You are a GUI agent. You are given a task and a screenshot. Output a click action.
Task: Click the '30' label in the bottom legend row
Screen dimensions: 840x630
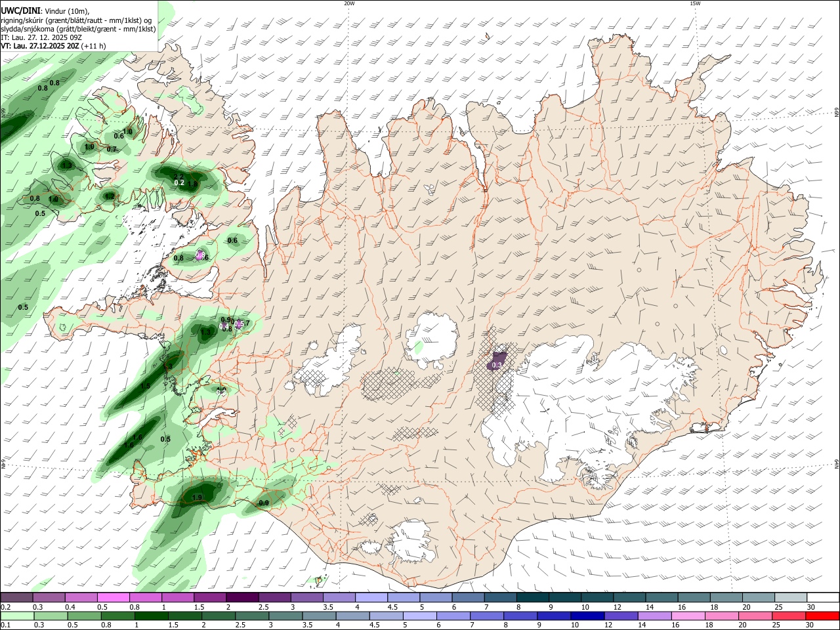(x=811, y=625)
